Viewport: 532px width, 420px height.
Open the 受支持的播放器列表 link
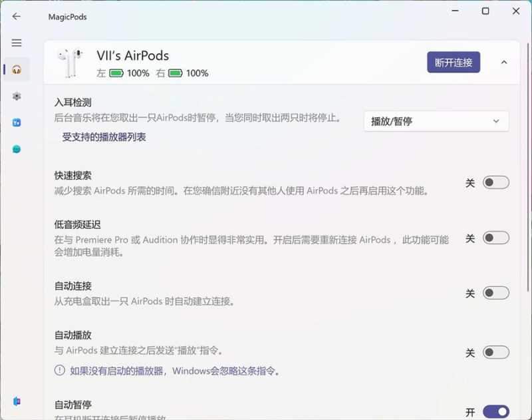tap(104, 137)
